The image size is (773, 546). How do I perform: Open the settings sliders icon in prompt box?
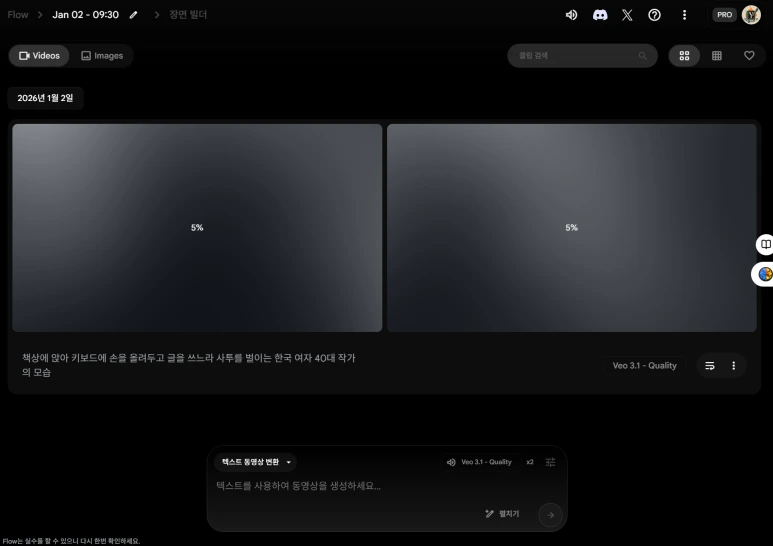click(x=550, y=462)
